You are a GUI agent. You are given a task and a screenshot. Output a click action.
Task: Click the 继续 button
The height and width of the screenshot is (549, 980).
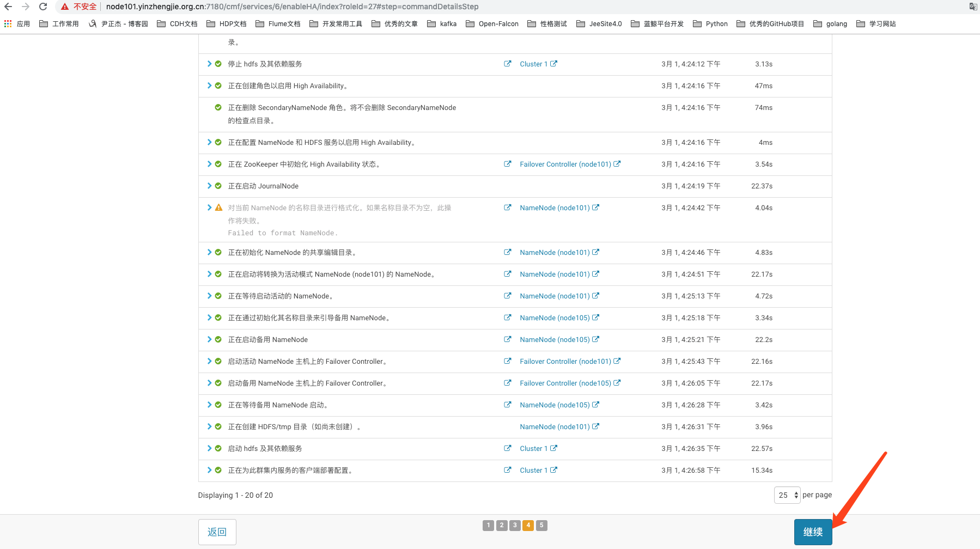point(813,532)
